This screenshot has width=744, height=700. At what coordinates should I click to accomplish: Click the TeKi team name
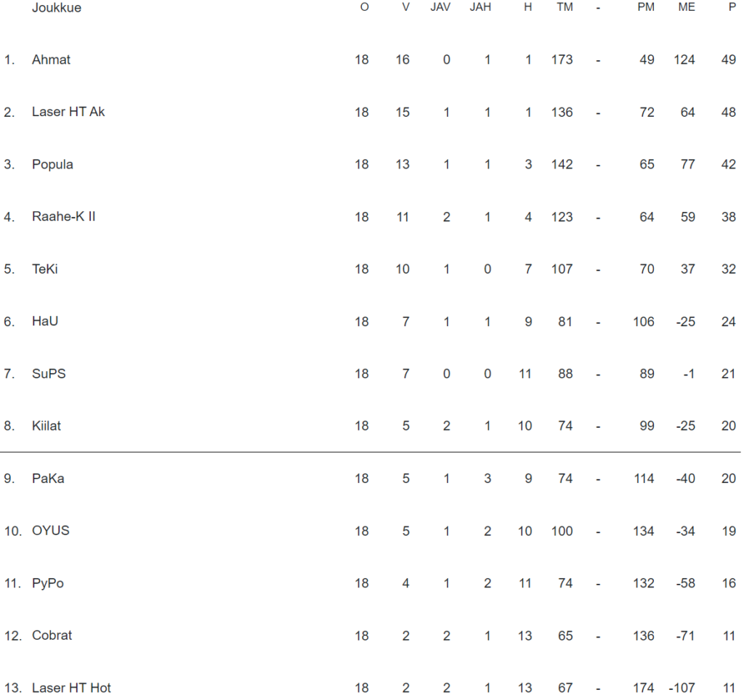45,269
